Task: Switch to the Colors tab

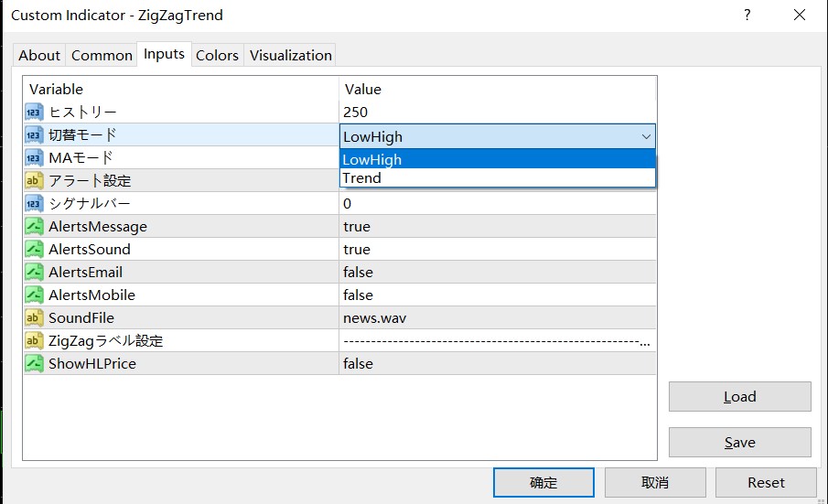Action: 217,55
